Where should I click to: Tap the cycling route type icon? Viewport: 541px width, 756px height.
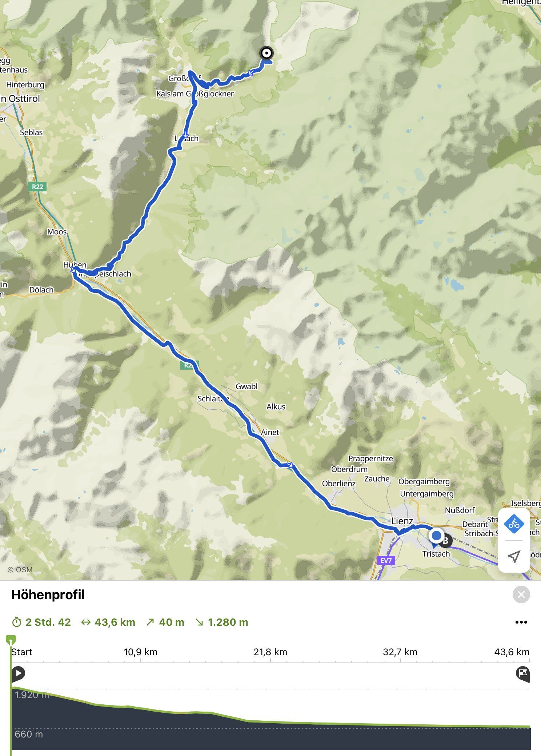(514, 524)
